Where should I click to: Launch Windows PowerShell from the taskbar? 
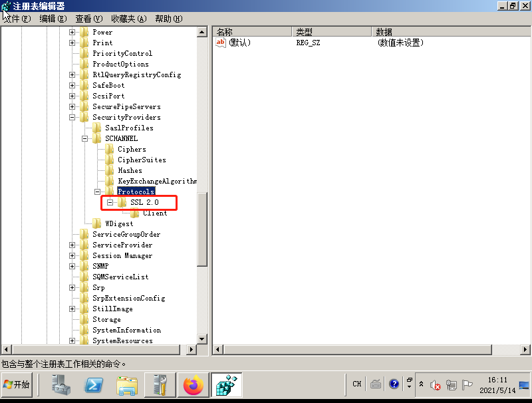point(93,384)
